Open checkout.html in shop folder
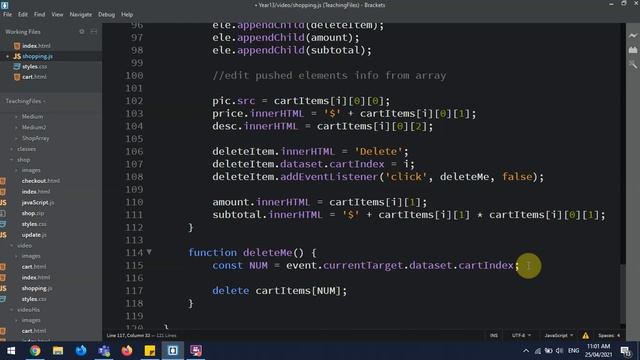This screenshot has width=640, height=360. pyautogui.click(x=40, y=181)
